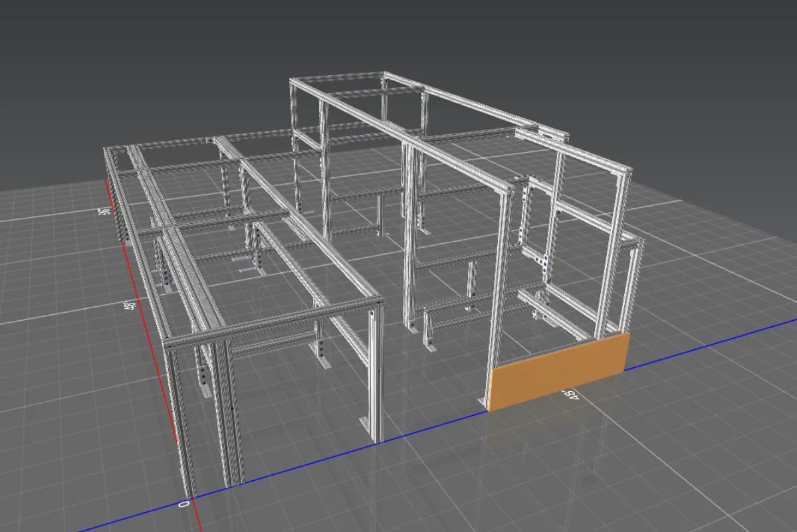Select the orange panel on the frame
This screenshot has height=532, width=797.
point(558,371)
